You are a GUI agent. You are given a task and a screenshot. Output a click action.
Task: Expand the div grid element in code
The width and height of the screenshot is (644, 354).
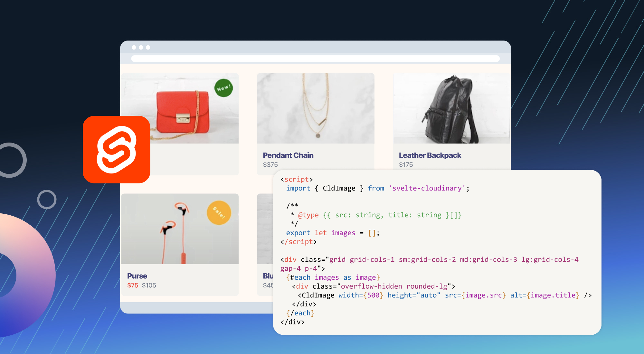(x=306, y=259)
